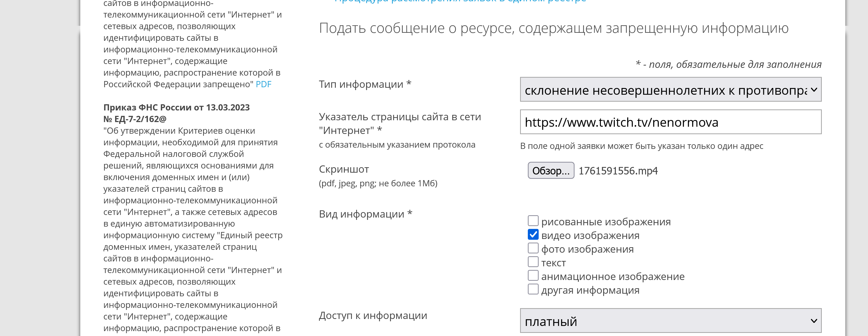Uncheck the 'видео изображения' checkbox
This screenshot has width=868, height=336.
pyautogui.click(x=533, y=235)
